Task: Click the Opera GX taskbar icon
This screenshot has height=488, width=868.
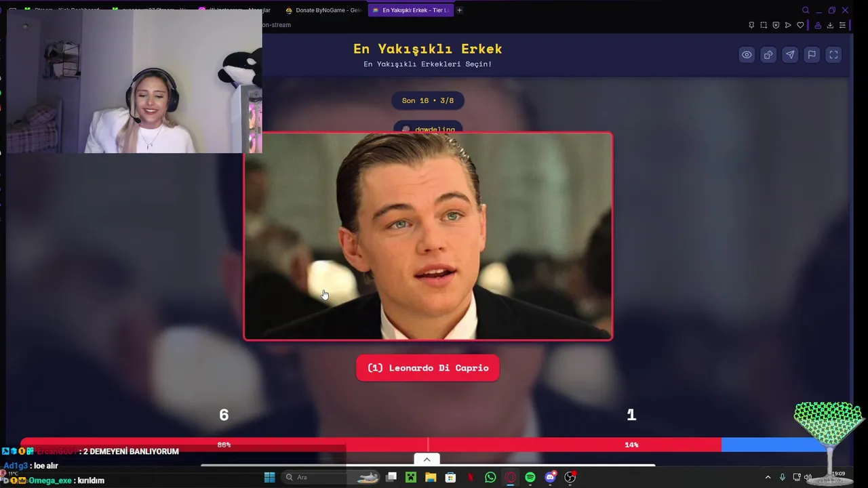Action: coord(510,477)
